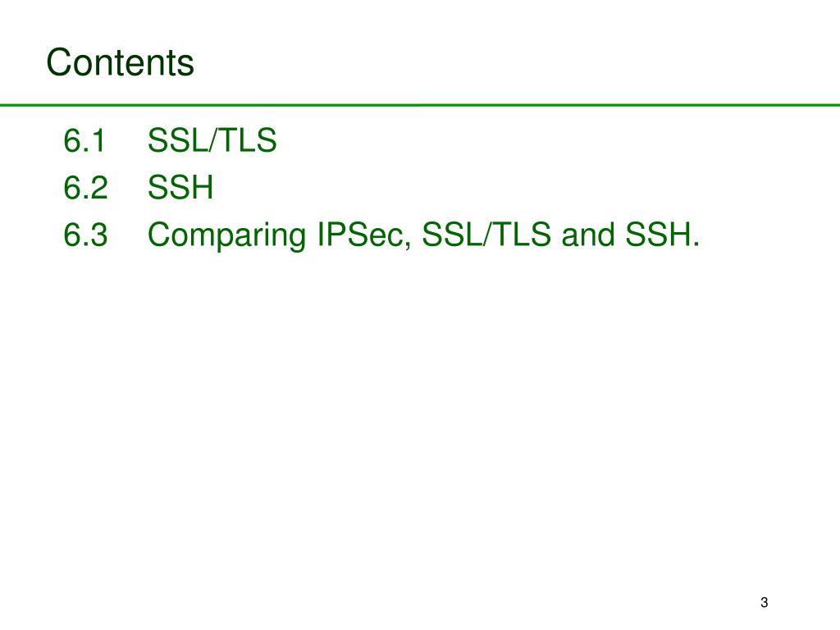Viewport: 840px width, 630px height.
Task: Select the whole 6.1 SSL/TLS list entry
Action: pyautogui.click(x=171, y=140)
